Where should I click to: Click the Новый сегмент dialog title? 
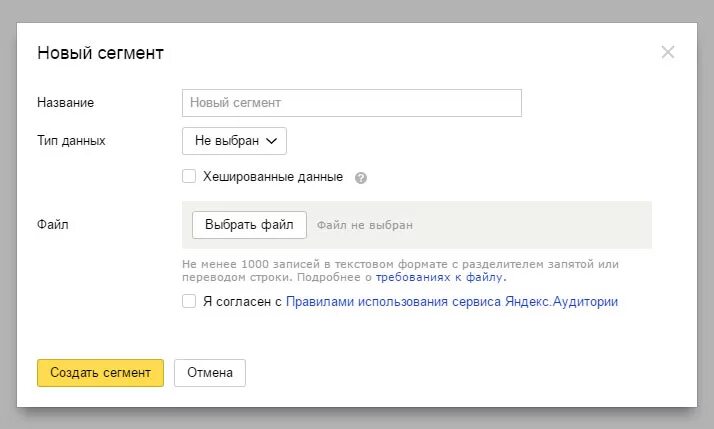click(100, 53)
